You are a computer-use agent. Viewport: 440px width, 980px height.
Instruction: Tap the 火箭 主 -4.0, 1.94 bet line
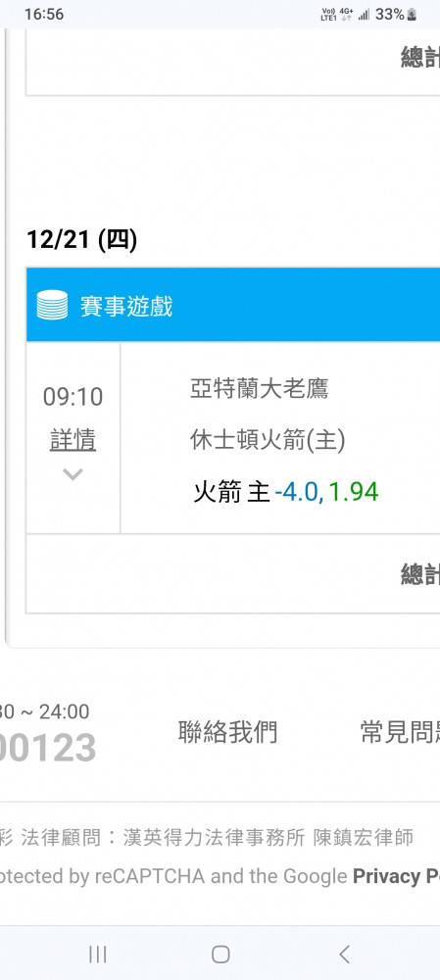click(285, 493)
